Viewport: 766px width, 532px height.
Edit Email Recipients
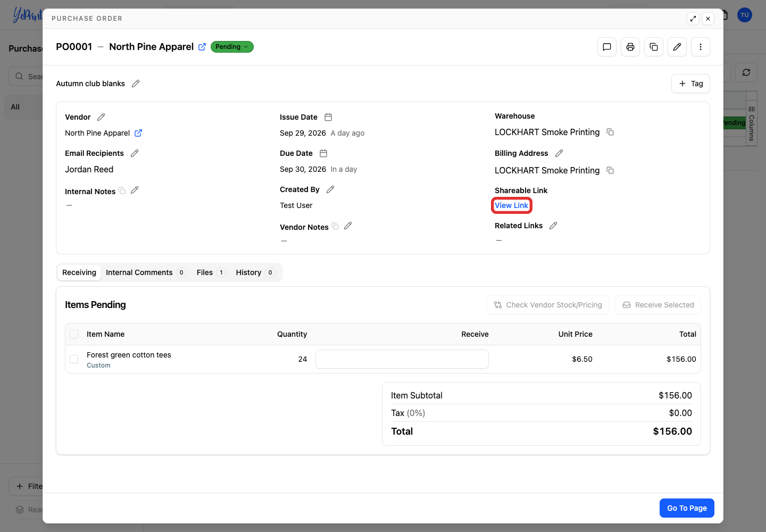click(135, 153)
